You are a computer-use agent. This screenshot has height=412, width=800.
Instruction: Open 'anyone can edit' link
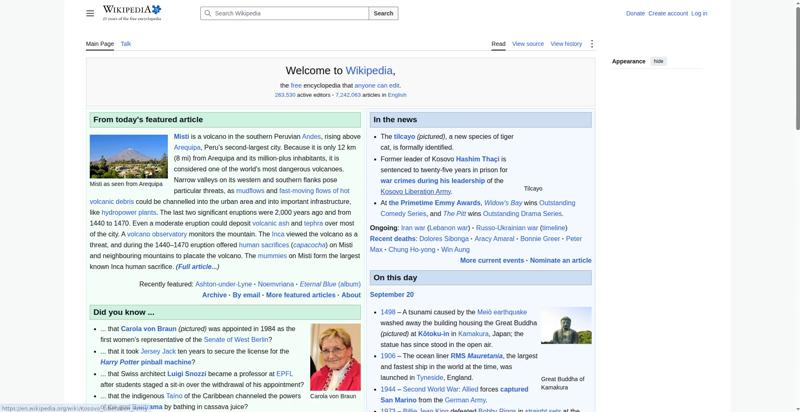[377, 86]
